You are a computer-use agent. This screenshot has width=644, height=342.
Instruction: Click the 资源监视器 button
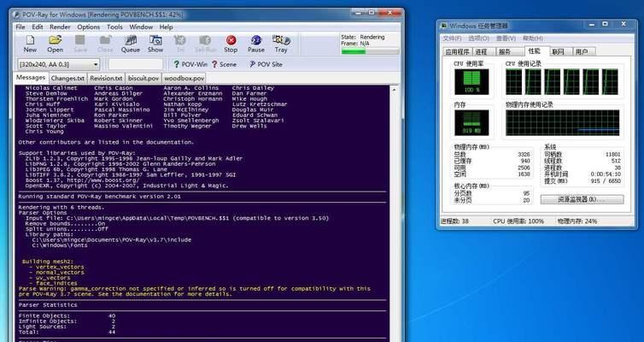coord(582,199)
